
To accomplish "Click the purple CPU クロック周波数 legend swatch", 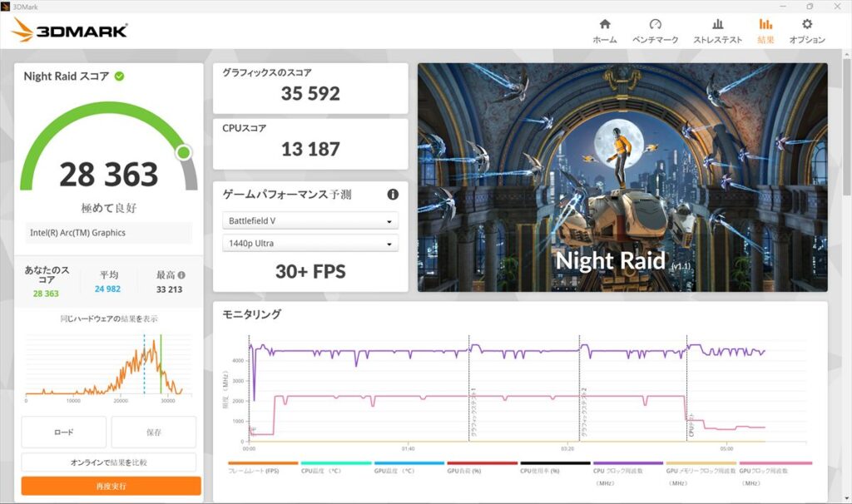I will 628,463.
